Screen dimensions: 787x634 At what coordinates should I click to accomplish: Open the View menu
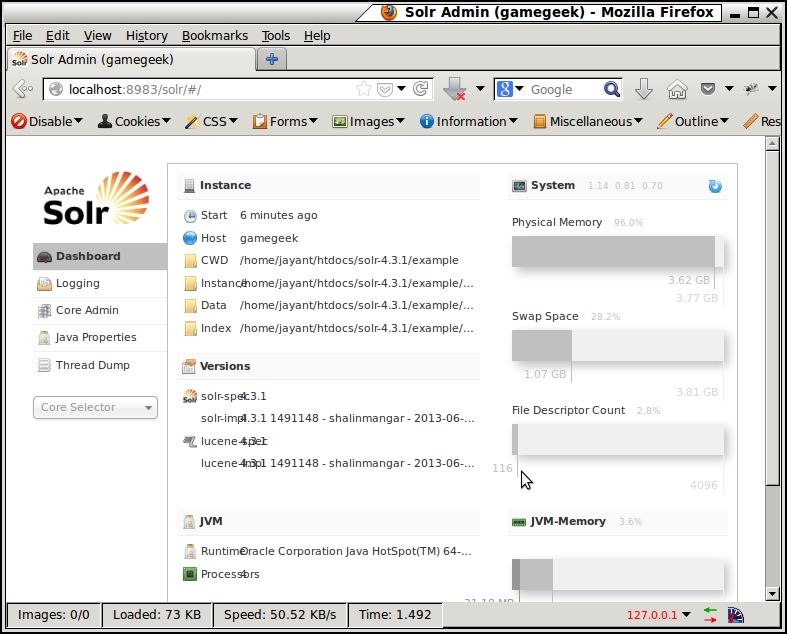pyautogui.click(x=97, y=36)
